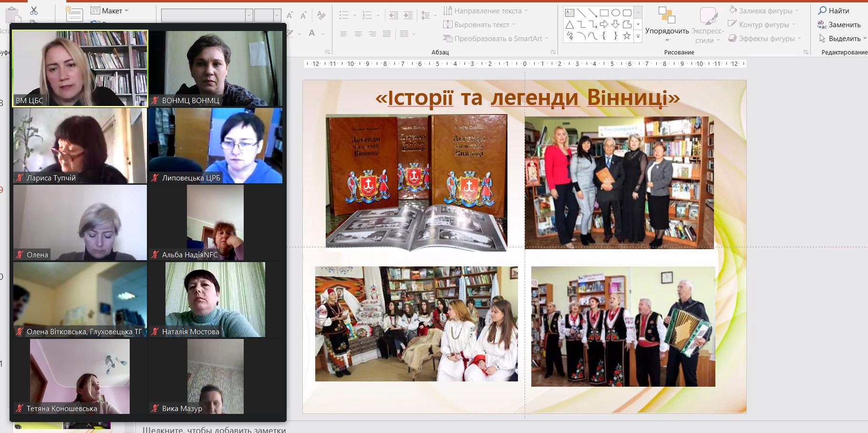Open font color dropdown arrow
Viewport: 868px width, 433px height.
coord(323,34)
